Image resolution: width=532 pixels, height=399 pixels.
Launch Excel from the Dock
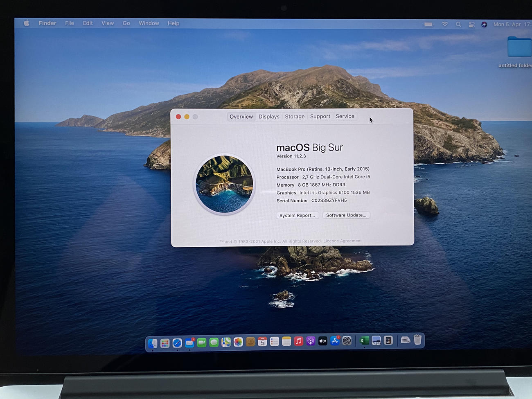click(364, 340)
